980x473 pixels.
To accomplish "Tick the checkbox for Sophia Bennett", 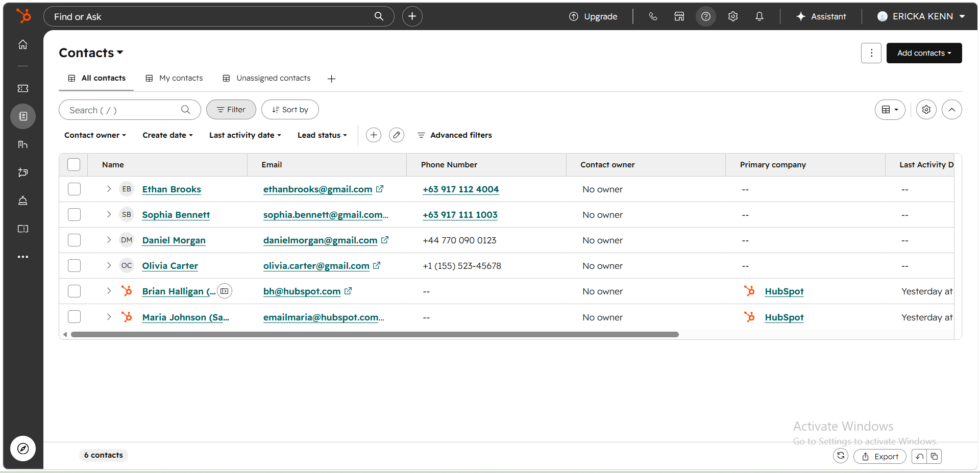I will (74, 214).
